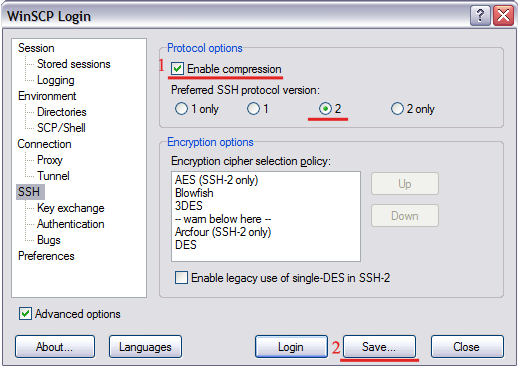The width and height of the screenshot is (518, 368).
Task: Open Stored sessions in the tree
Action: 74,64
